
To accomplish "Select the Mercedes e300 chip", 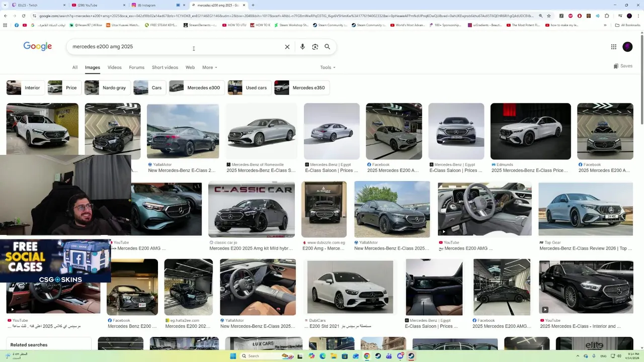I will (197, 87).
